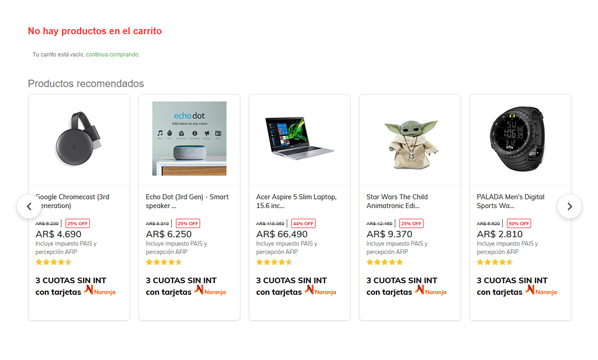Open the PALADA sports watch image

tap(518, 139)
